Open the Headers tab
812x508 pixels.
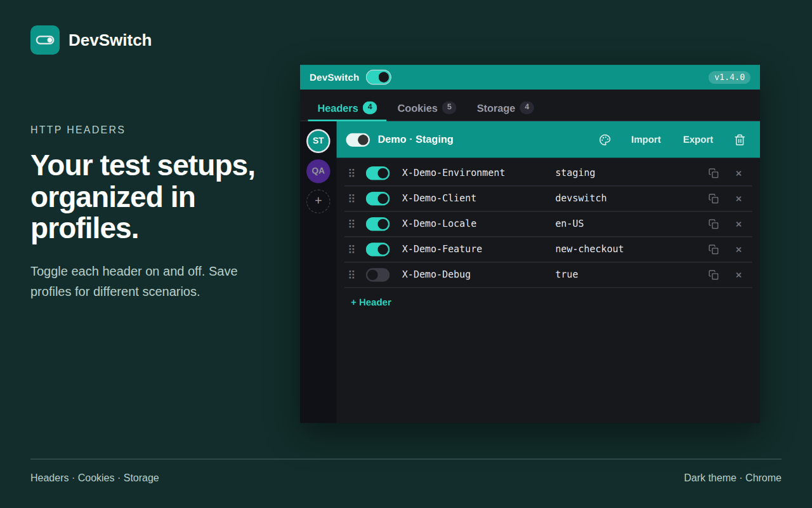pos(347,108)
